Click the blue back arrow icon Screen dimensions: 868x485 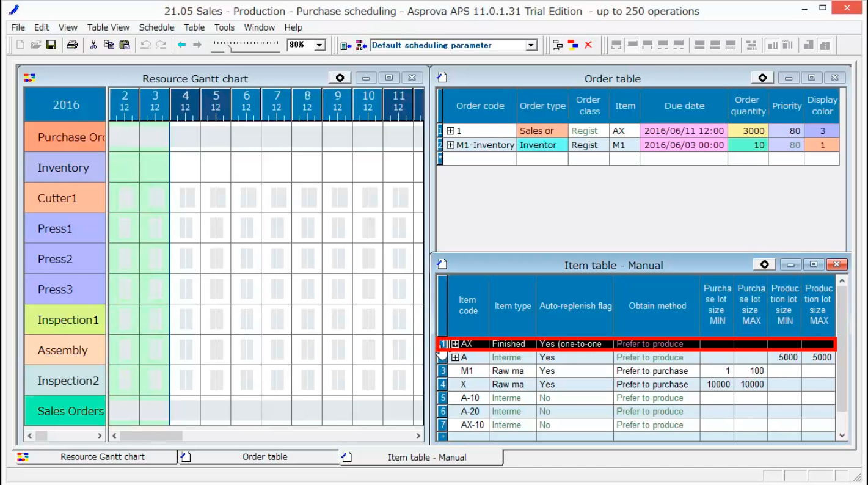pyautogui.click(x=181, y=45)
